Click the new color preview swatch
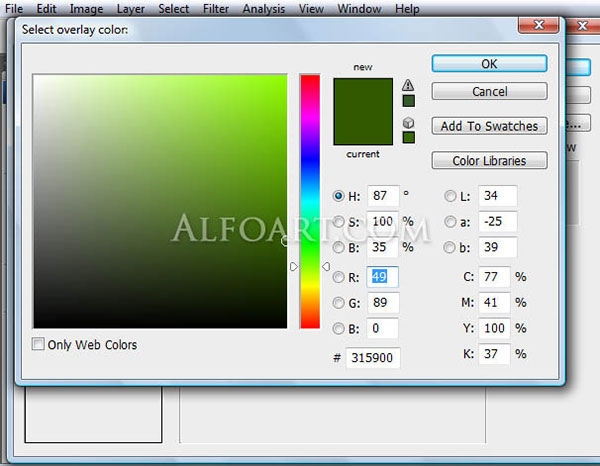Screen dimensions: 600x466 coord(363,95)
